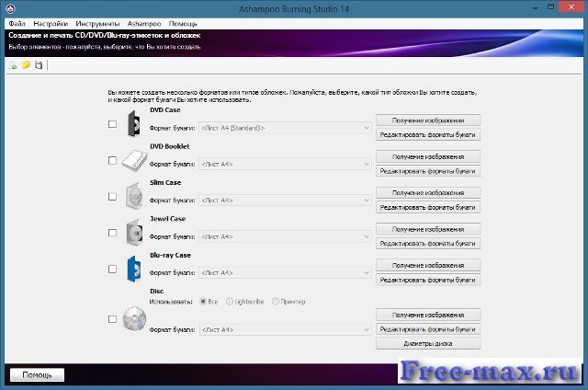Enable the Blu-ray Case checkbox
This screenshot has width=588, height=390.
(x=112, y=270)
